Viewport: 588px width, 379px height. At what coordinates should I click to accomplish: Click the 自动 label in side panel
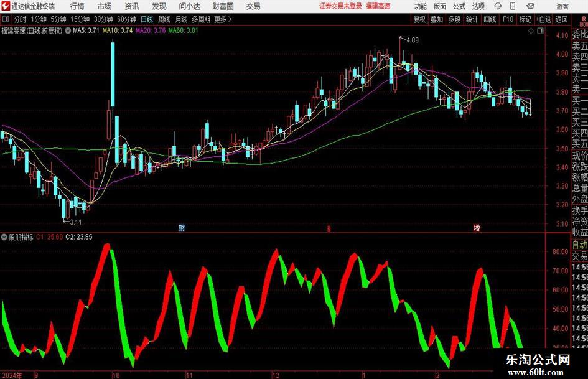click(580, 245)
